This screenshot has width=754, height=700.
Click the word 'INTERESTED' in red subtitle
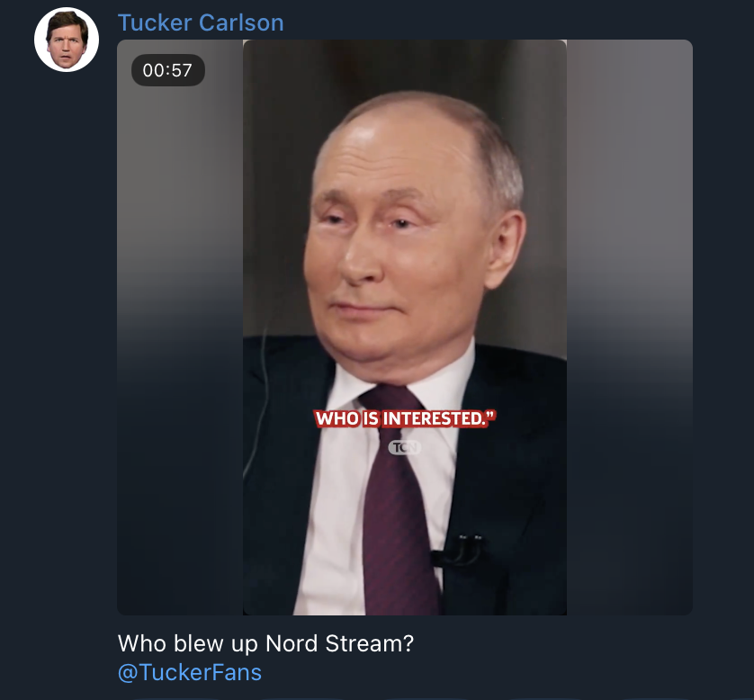(x=434, y=418)
